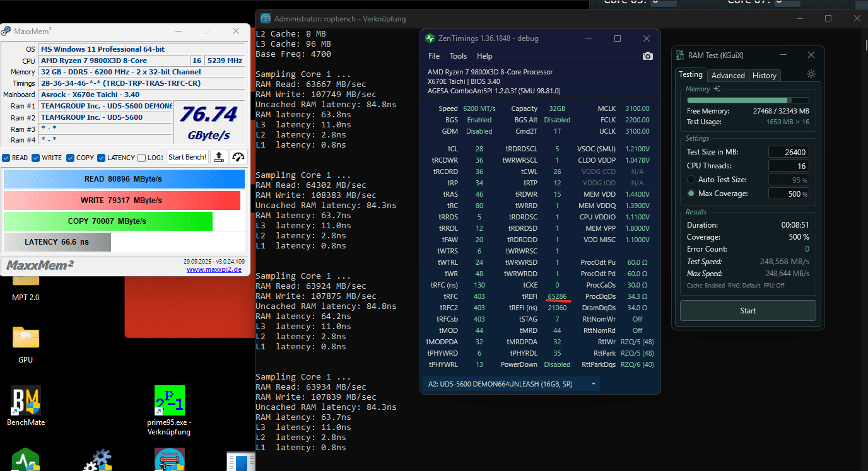The width and height of the screenshot is (868, 471).
Task: Click the Max Coverage percent field
Action: 789,194
